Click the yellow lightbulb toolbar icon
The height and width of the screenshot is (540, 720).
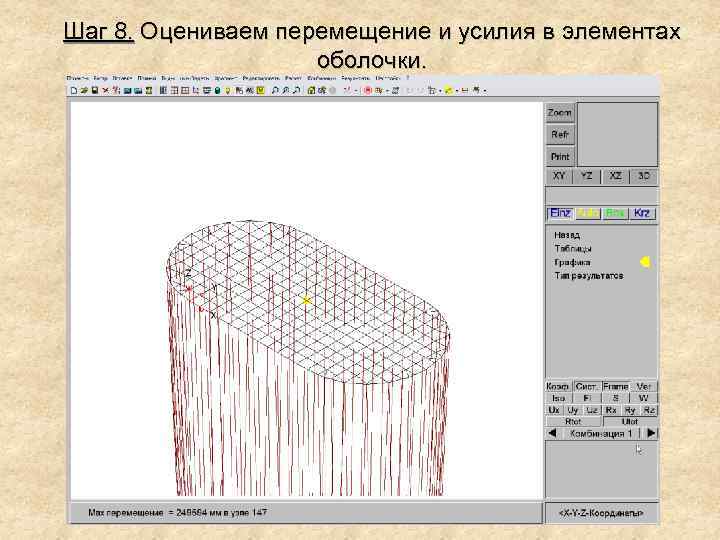pos(228,90)
